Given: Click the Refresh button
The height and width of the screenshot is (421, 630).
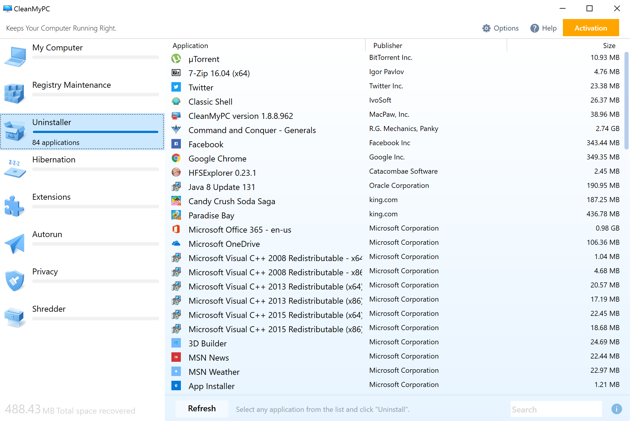Looking at the screenshot, I should point(202,409).
